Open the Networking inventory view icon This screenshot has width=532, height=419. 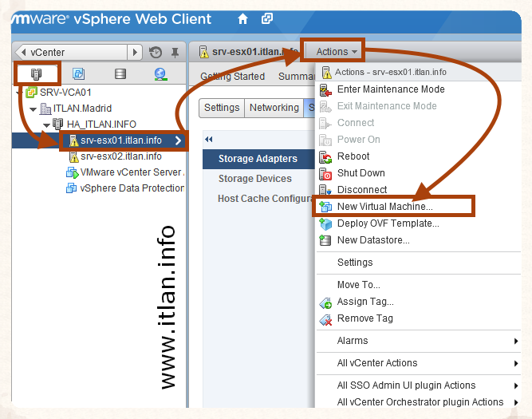(160, 74)
